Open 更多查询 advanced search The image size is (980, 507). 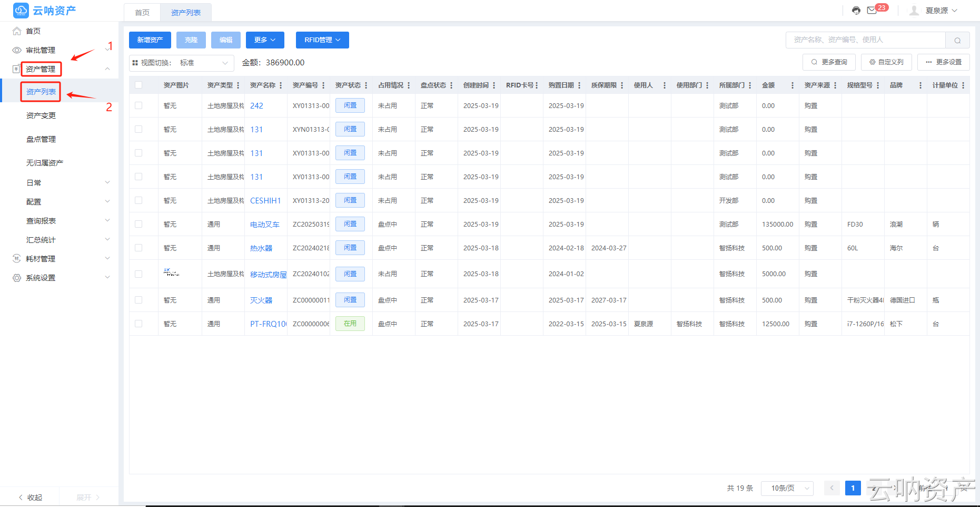[829, 62]
